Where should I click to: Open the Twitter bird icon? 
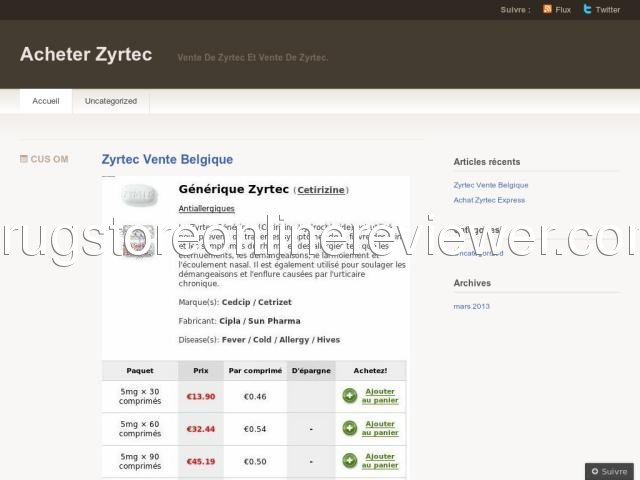[587, 9]
